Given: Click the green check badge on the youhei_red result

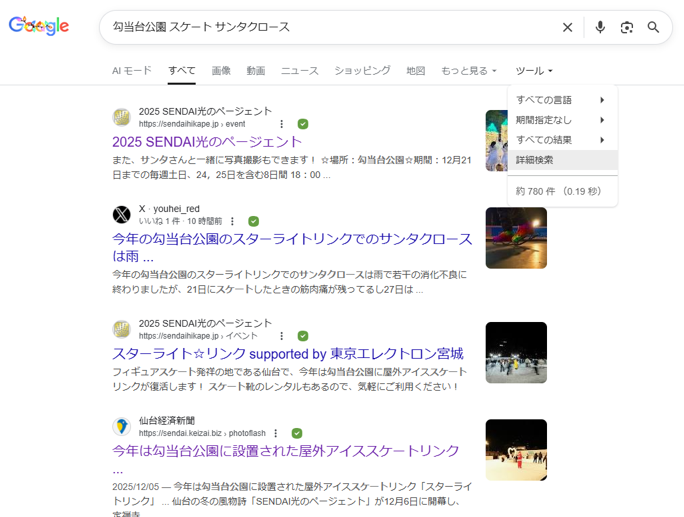Looking at the screenshot, I should 253,222.
